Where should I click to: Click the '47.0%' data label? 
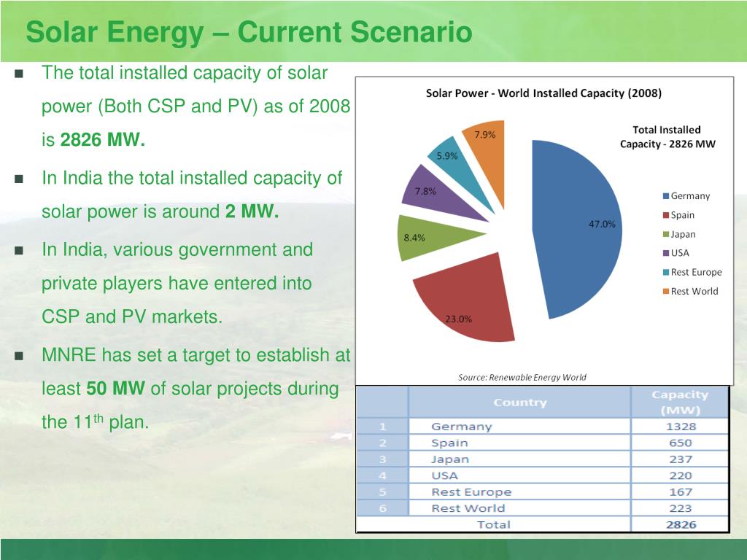[x=602, y=224]
